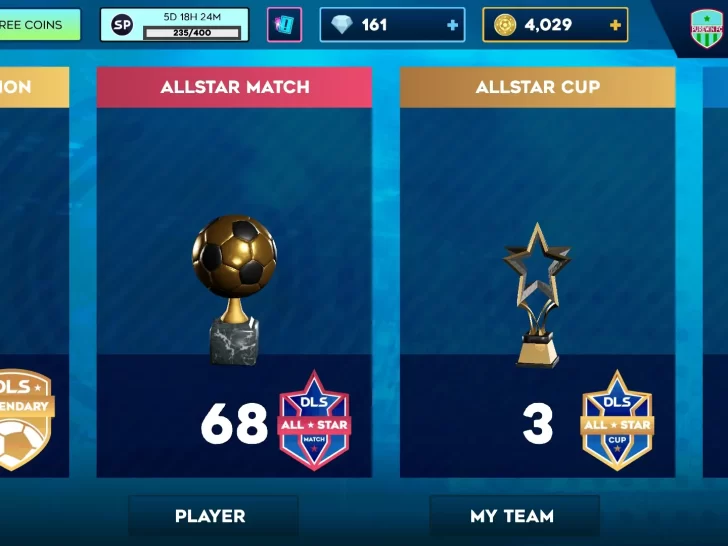Select the star-shaped cup trophy
This screenshot has height=546, width=728.
(x=537, y=295)
